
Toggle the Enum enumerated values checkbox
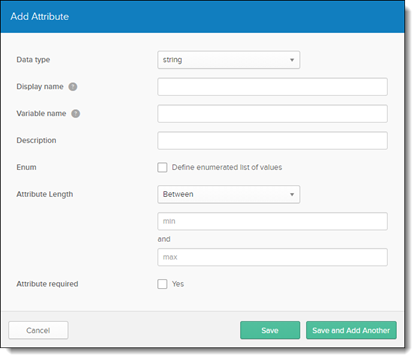click(162, 167)
